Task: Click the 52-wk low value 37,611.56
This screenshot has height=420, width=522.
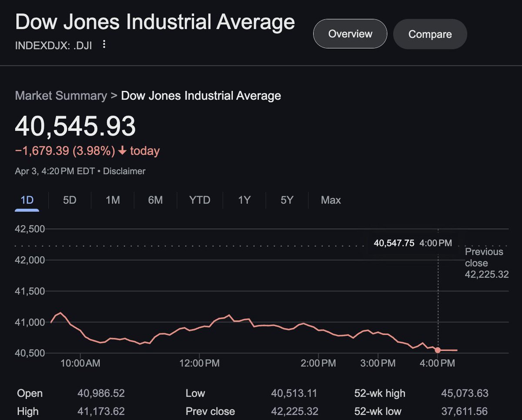Action: pyautogui.click(x=464, y=411)
